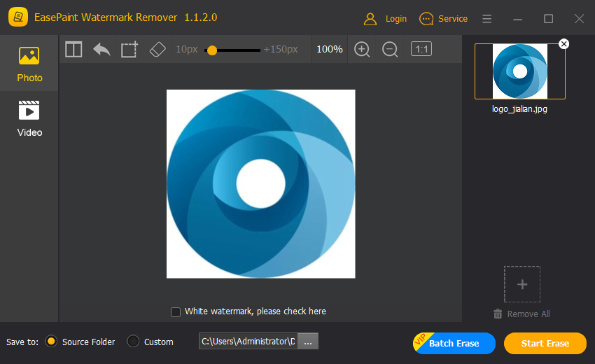Zoom out with the magnifier minus icon
595x364 pixels.
pos(390,49)
